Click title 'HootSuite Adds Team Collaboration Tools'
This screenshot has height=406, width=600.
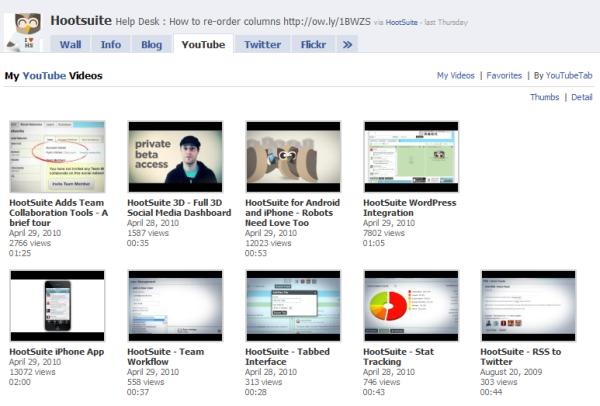click(x=59, y=213)
